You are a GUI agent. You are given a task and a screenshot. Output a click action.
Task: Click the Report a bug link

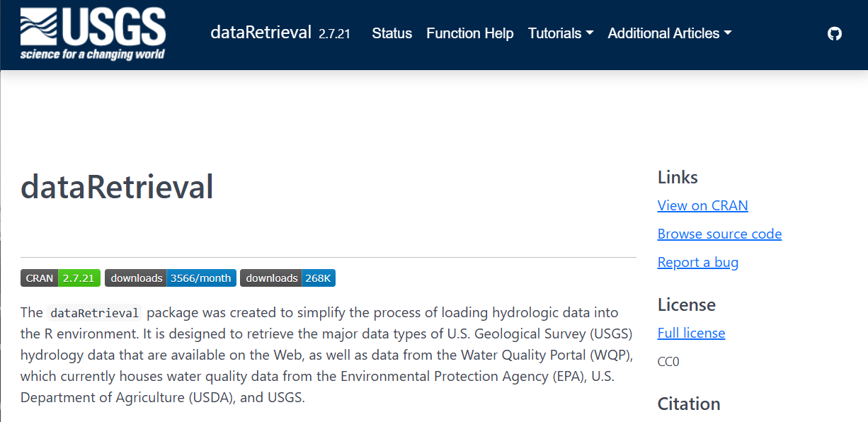[697, 262]
